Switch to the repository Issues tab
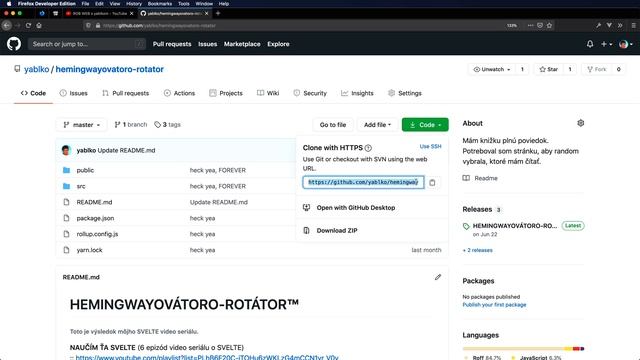 coord(73,93)
